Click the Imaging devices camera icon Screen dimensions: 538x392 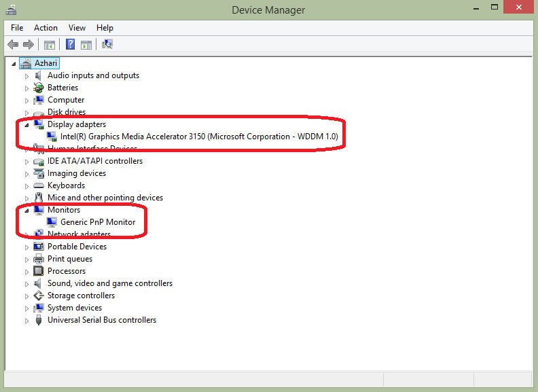tap(39, 173)
